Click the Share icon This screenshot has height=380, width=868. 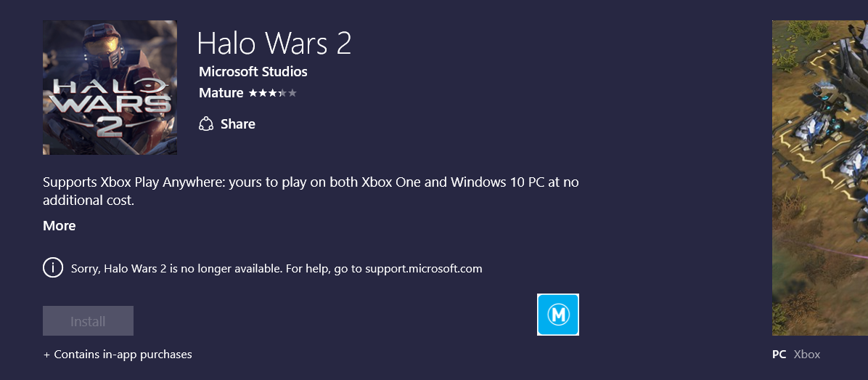(206, 124)
